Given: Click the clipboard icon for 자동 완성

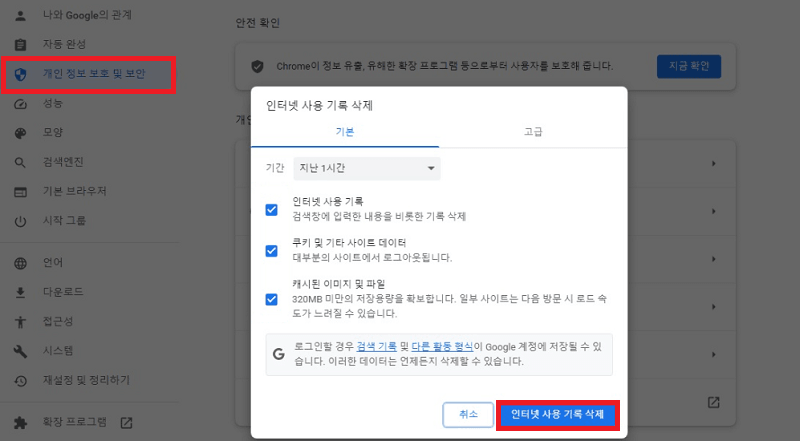Looking at the screenshot, I should 20,45.
